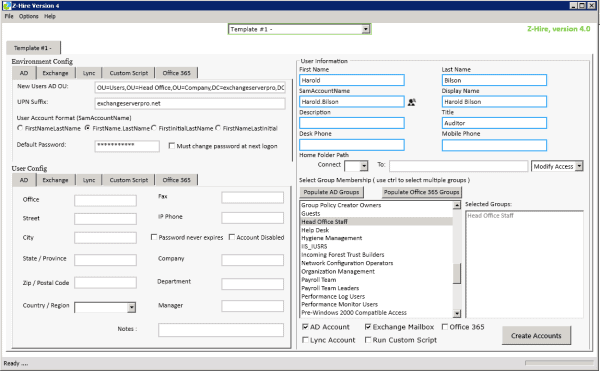The image size is (600, 371).
Task: Click Populate Office 365 Groups button
Action: 422,192
